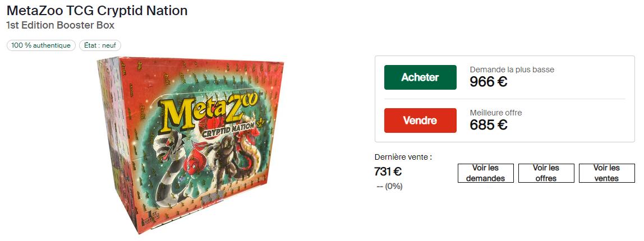Click the green Acheter button
This screenshot has height=241, width=644.
tap(420, 77)
